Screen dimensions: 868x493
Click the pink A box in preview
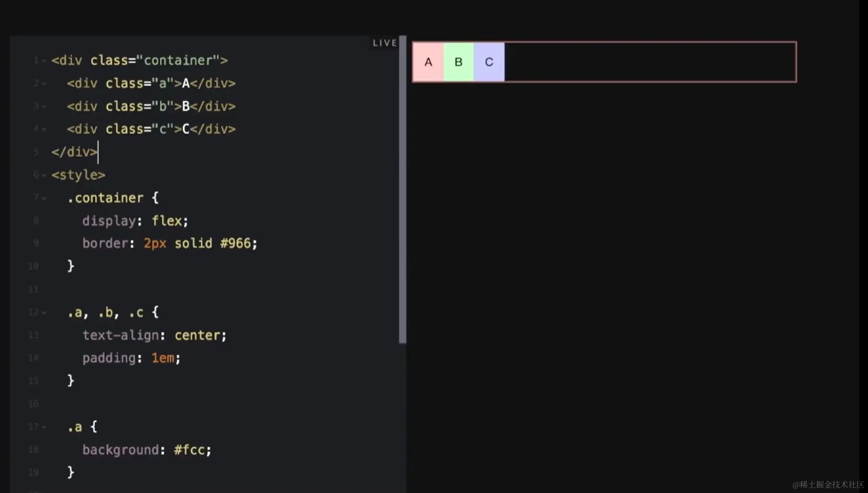[428, 62]
